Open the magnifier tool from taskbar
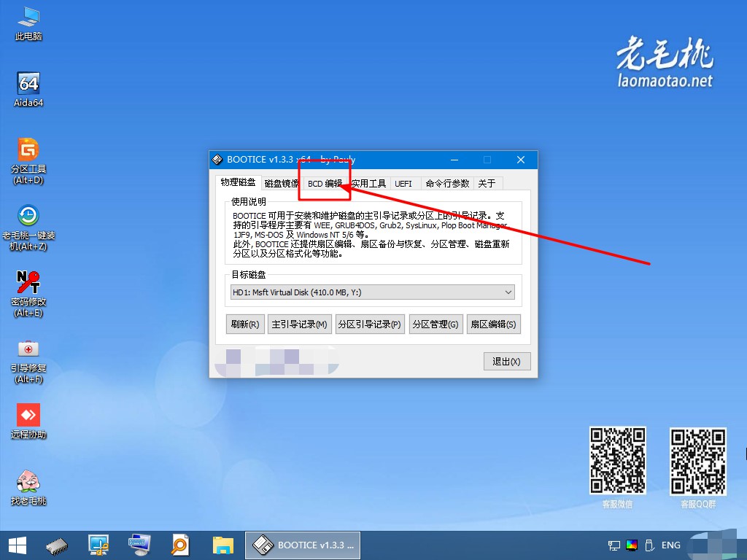This screenshot has width=747, height=560. (x=179, y=545)
